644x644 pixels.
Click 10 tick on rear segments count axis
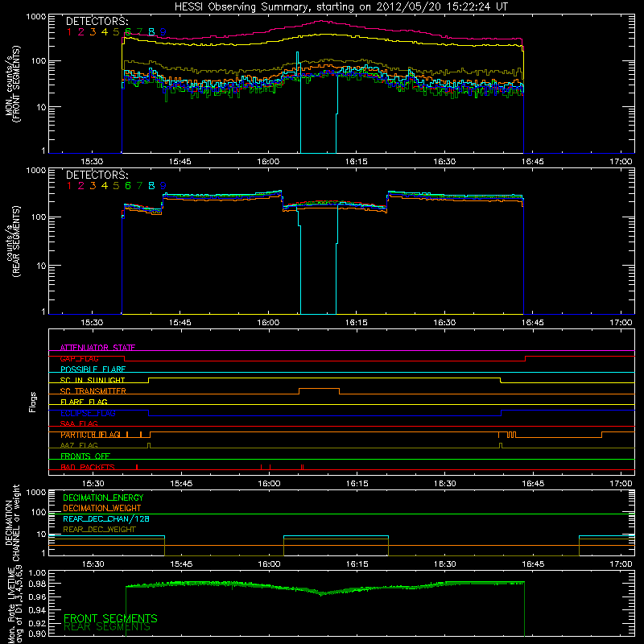pyautogui.click(x=41, y=266)
